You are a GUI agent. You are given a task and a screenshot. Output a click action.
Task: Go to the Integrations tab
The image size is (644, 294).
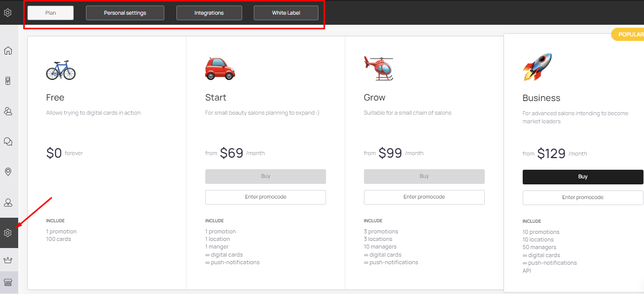[209, 13]
